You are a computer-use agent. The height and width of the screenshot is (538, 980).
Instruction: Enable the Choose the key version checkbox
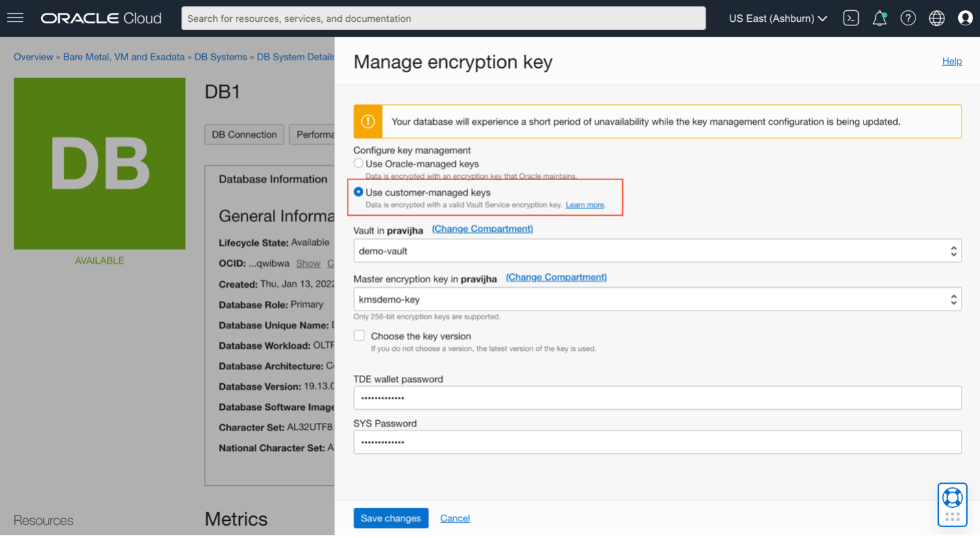(x=359, y=336)
